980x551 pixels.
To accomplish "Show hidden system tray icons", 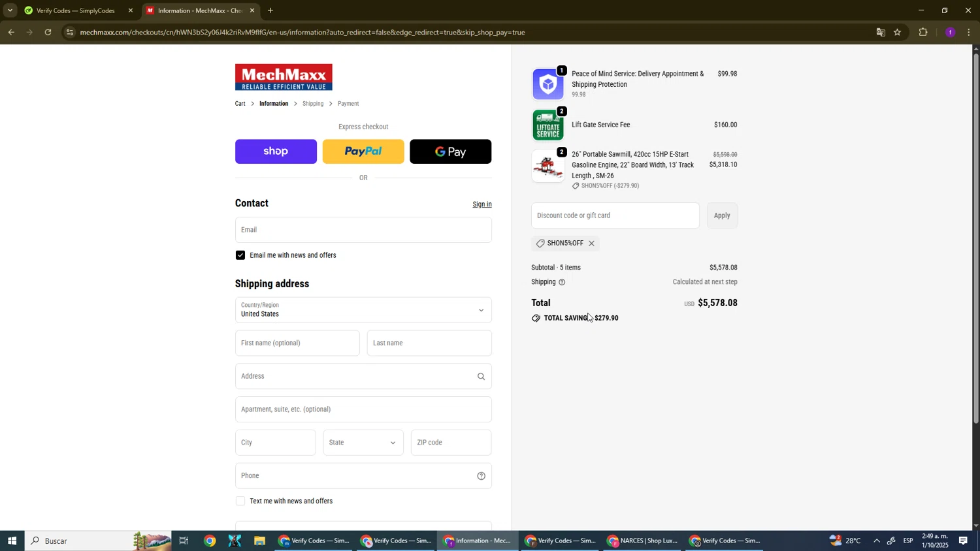I will (876, 541).
